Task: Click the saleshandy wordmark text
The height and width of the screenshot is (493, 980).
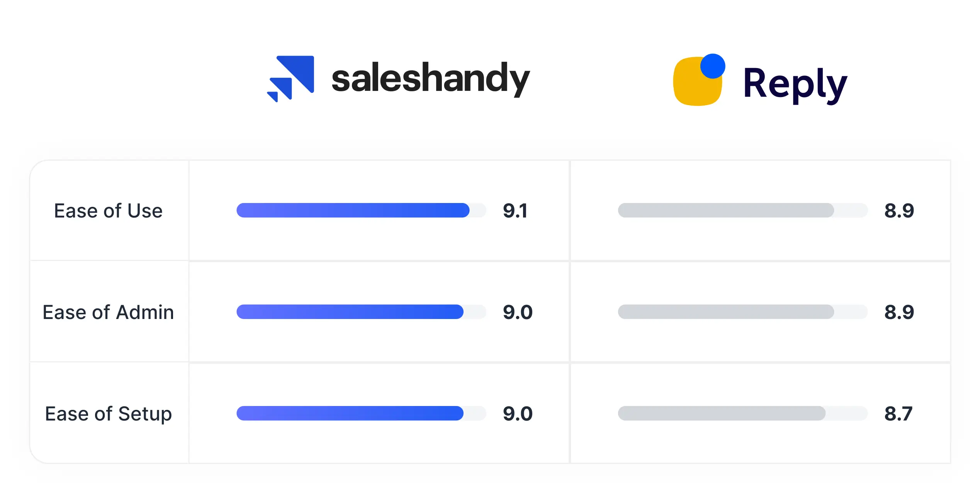Action: pos(430,78)
